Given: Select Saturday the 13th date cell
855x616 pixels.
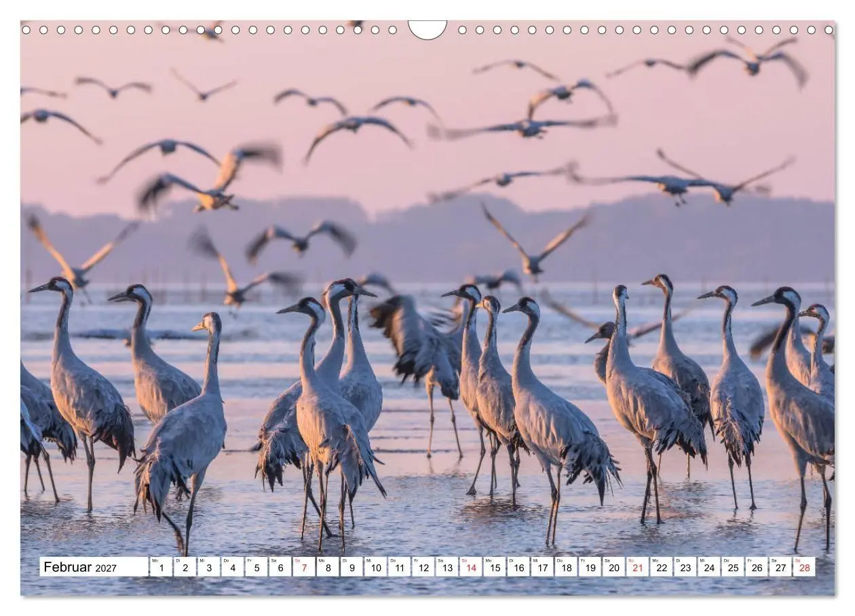Looking at the screenshot, I should point(446,567).
